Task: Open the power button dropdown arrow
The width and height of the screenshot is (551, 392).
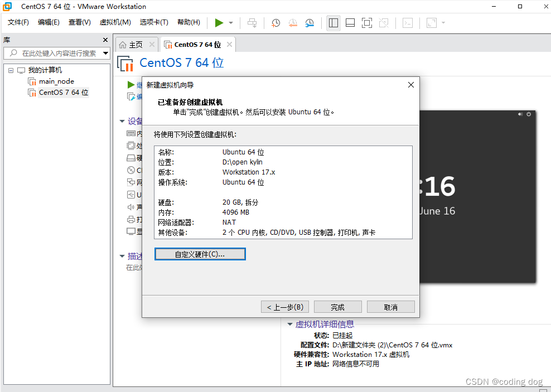Action: (x=230, y=23)
